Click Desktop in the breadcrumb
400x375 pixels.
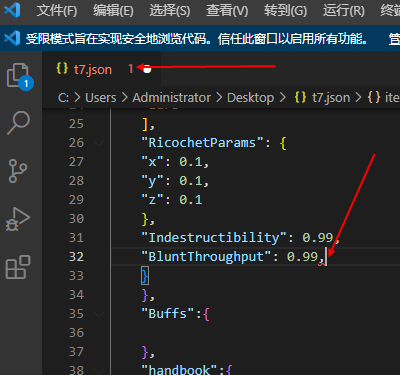pos(250,98)
